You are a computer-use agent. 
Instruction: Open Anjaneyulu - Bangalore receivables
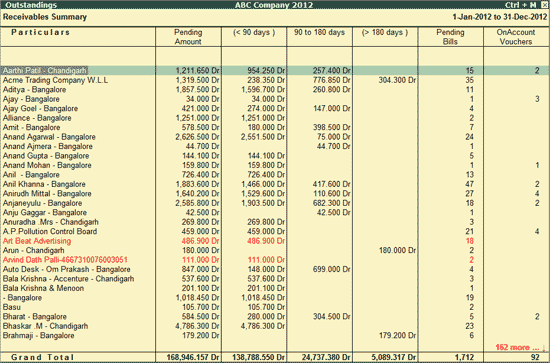pyautogui.click(x=42, y=203)
